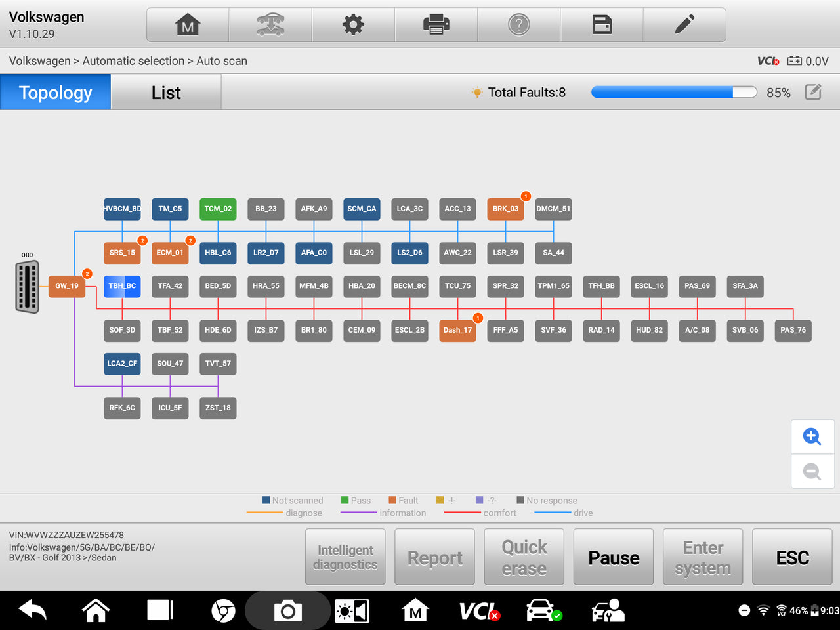Screen dimensions: 840x630
Task: Select the ECM_01 fault module
Action: [x=170, y=253]
